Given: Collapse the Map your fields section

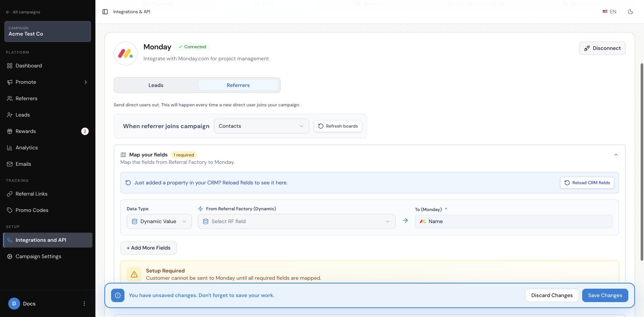Looking at the screenshot, I should coord(616,155).
